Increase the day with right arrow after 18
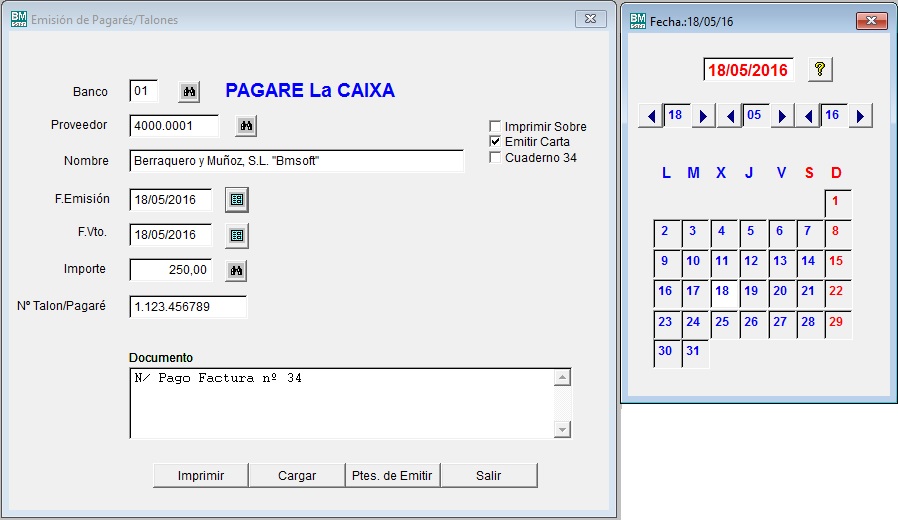 coord(703,117)
